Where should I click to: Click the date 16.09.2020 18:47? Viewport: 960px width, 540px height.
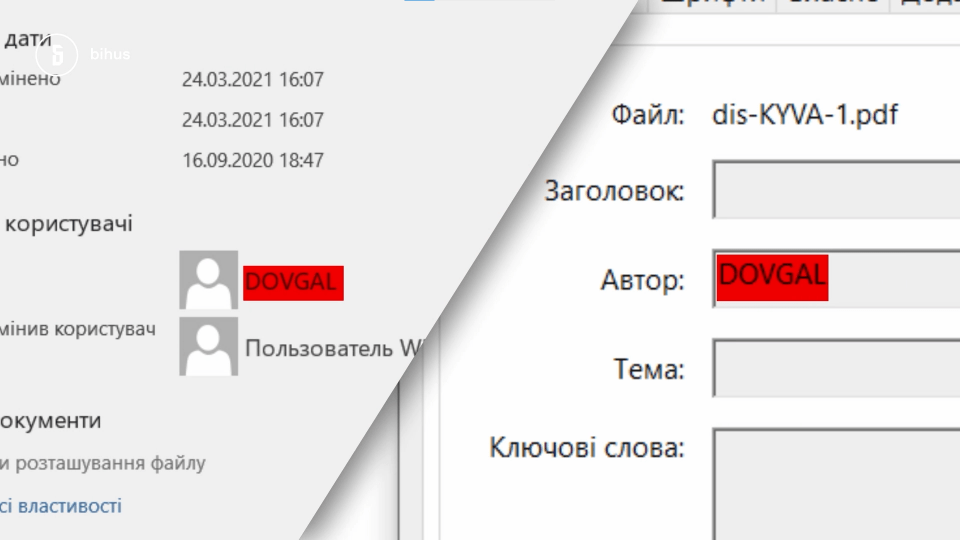tap(253, 160)
